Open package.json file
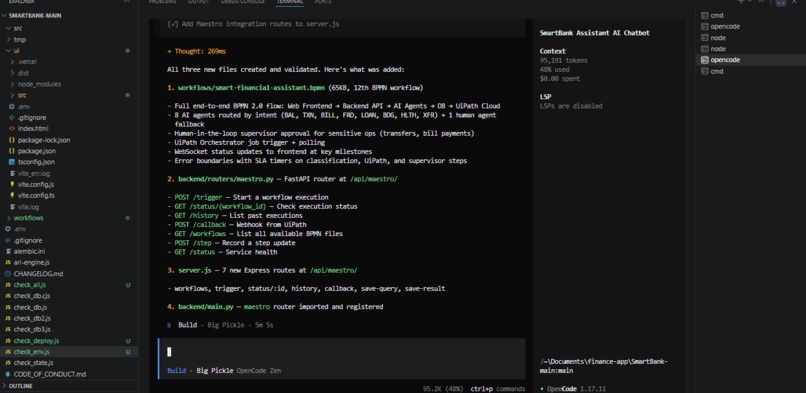806x393 pixels. 36,151
